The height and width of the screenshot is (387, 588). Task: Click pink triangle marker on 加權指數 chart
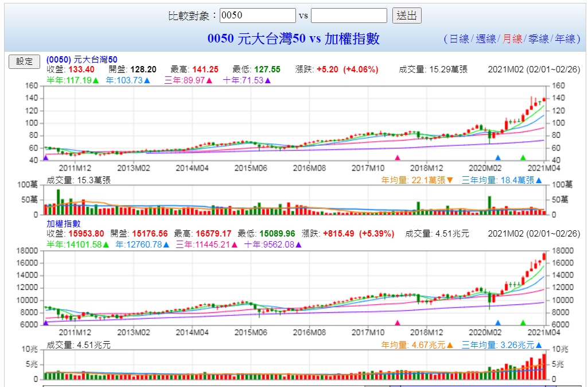pos(398,323)
